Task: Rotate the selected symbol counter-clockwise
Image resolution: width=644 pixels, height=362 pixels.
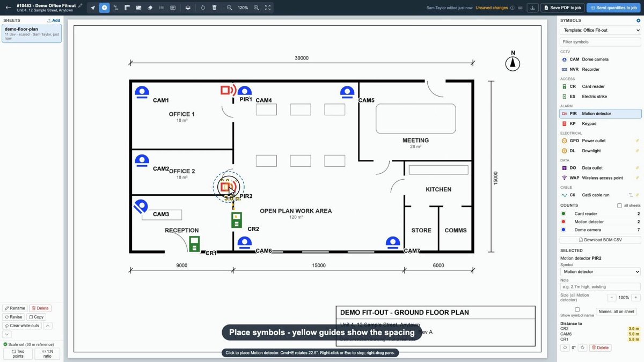Action: pyautogui.click(x=565, y=348)
